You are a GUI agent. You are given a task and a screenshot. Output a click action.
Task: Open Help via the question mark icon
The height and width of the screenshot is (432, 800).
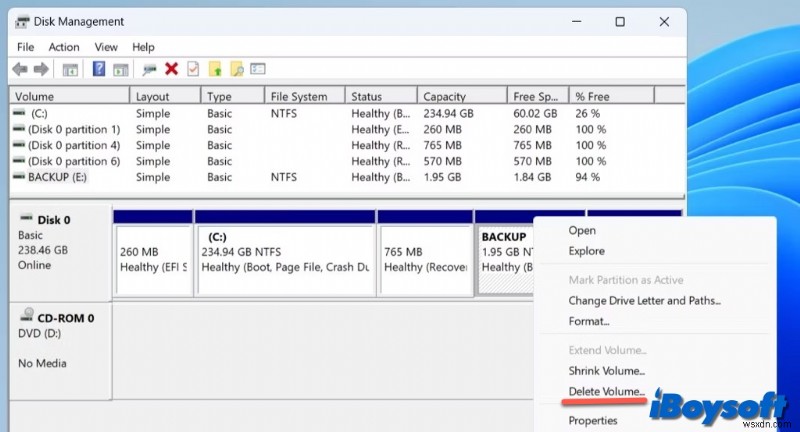(99, 68)
